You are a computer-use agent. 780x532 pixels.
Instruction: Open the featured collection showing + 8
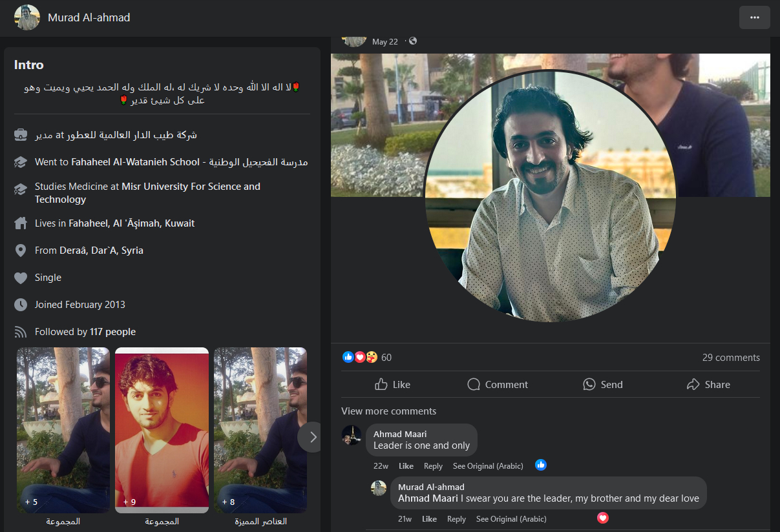click(x=260, y=430)
